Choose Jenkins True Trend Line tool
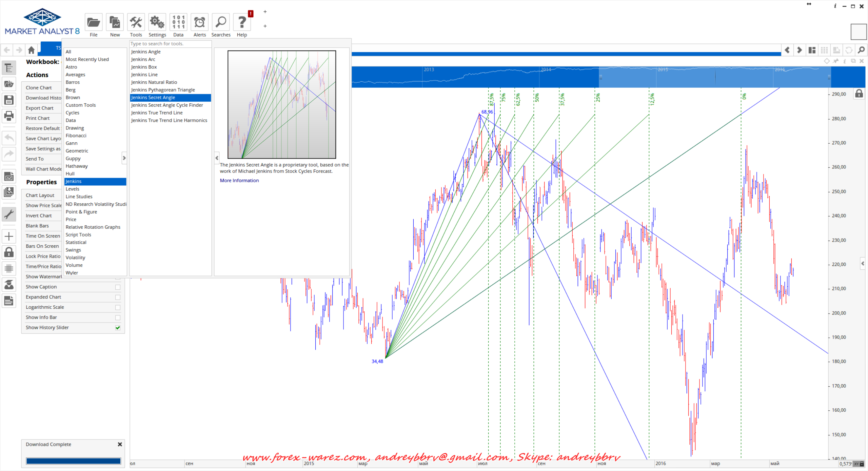 tap(157, 113)
